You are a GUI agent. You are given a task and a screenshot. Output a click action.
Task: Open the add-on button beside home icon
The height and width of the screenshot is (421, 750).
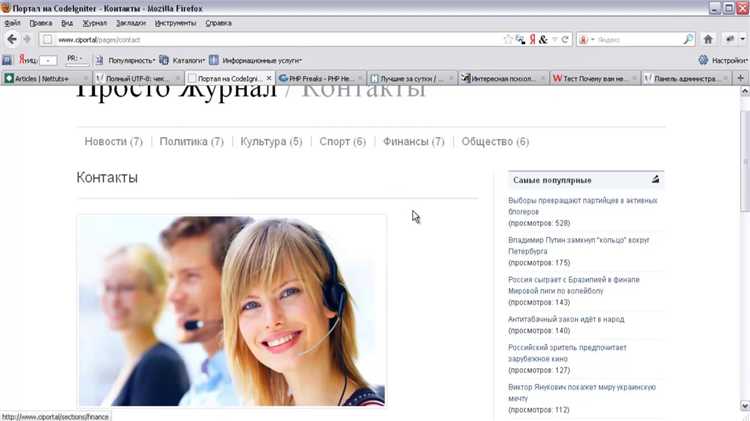[x=730, y=39]
